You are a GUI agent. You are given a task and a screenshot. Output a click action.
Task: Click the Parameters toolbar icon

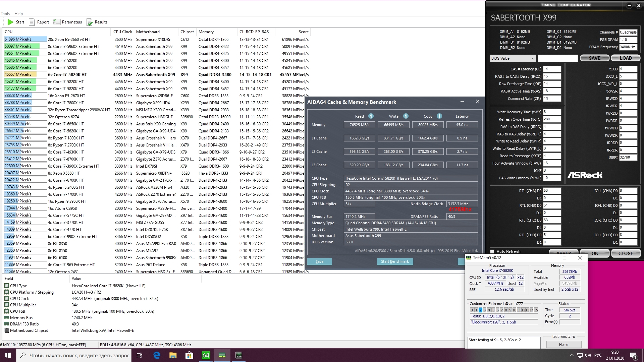coord(57,22)
